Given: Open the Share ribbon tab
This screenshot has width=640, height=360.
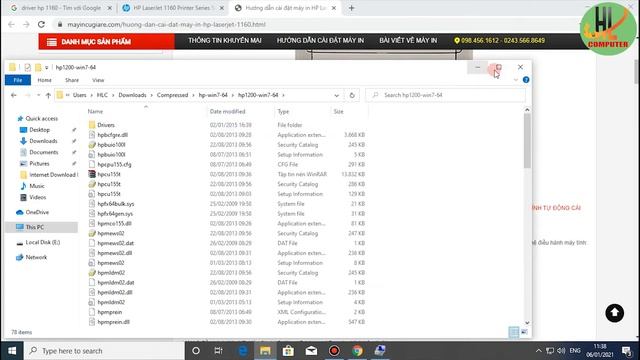Looking at the screenshot, I should click(x=72, y=80).
